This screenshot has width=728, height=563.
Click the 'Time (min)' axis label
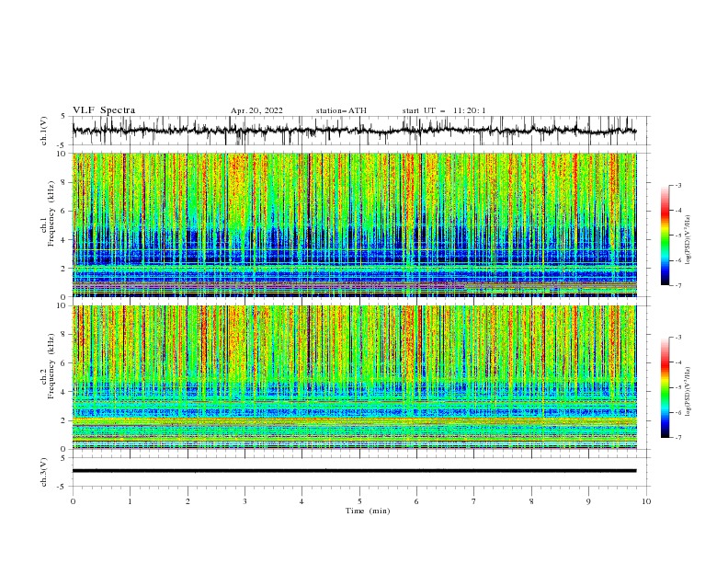point(368,511)
